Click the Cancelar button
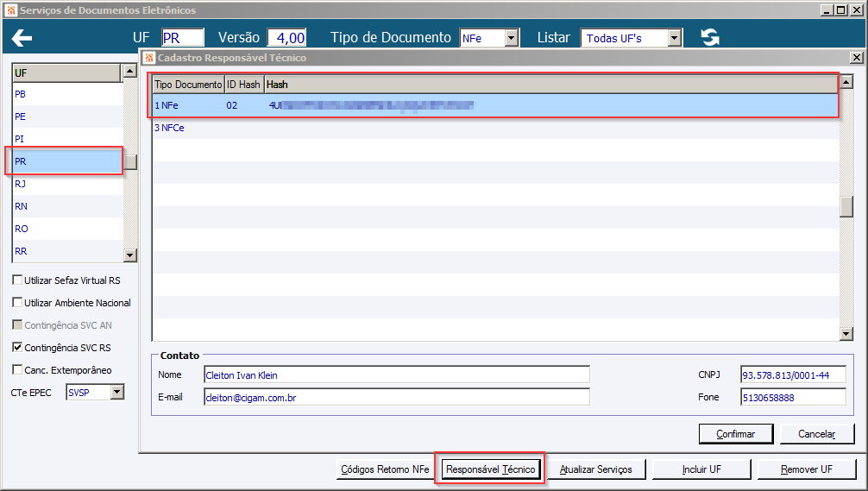The height and width of the screenshot is (491, 868). click(x=816, y=434)
